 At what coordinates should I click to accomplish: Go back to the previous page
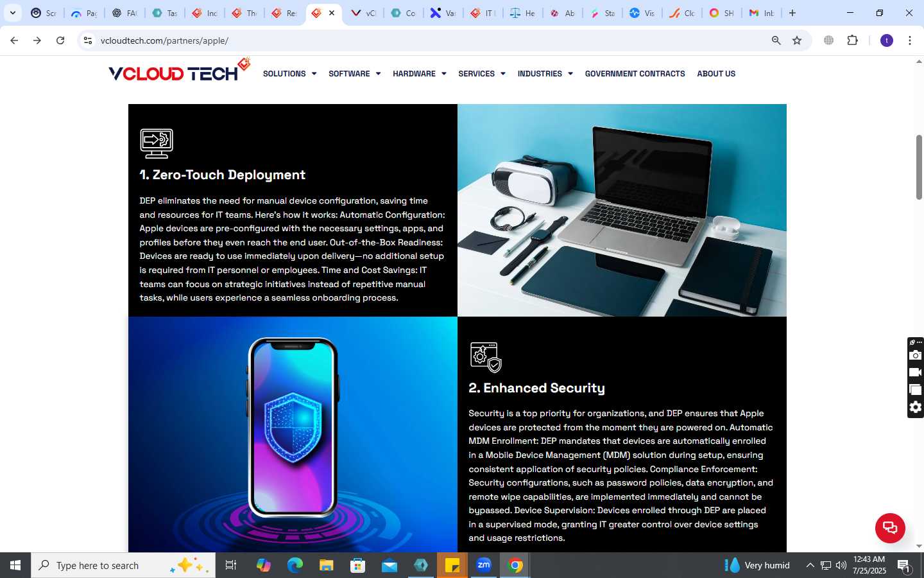(14, 40)
